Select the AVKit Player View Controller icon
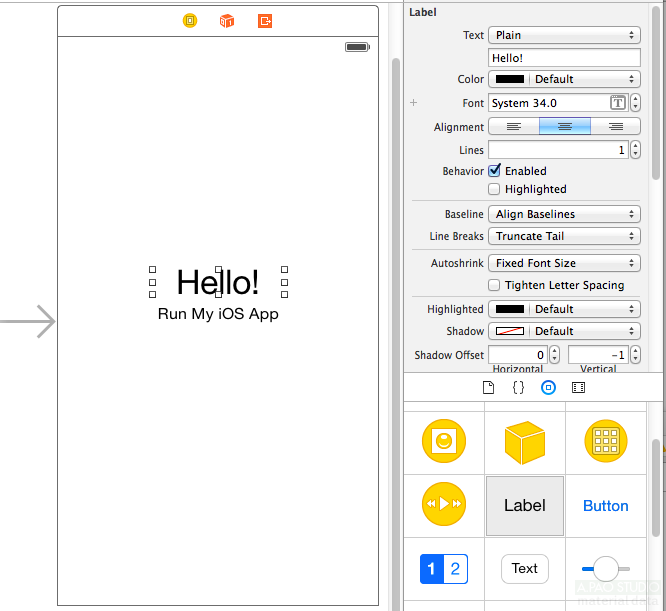The image size is (666, 611). coord(443,505)
